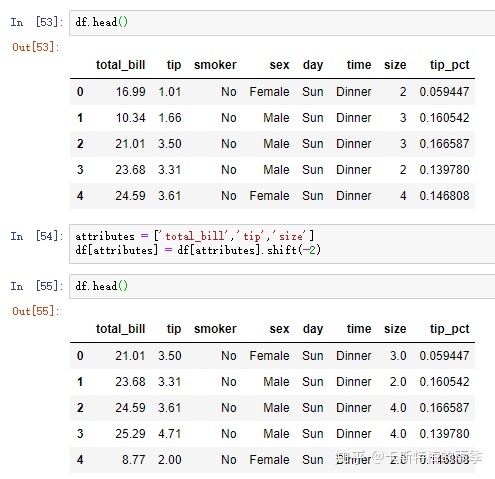The image size is (495, 479).
Task: Click the total_bill header in Out[53] table
Action: (121, 65)
